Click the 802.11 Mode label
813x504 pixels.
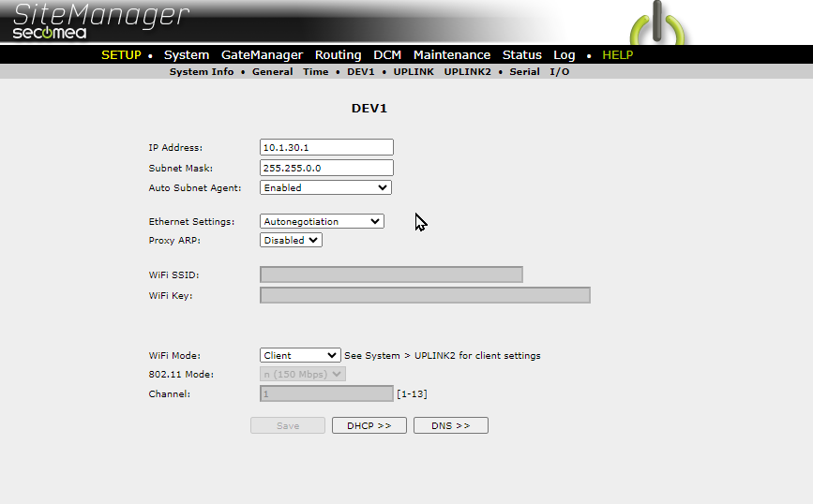[181, 374]
